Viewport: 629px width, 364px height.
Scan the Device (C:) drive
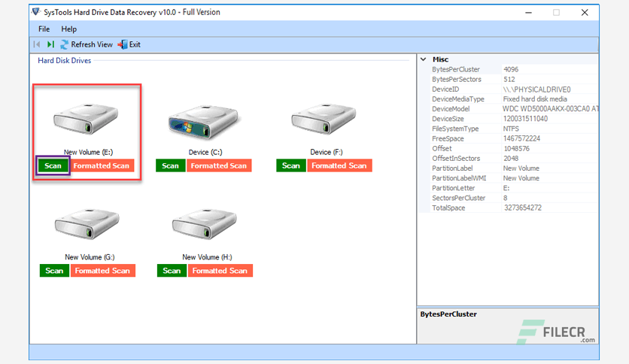point(170,165)
